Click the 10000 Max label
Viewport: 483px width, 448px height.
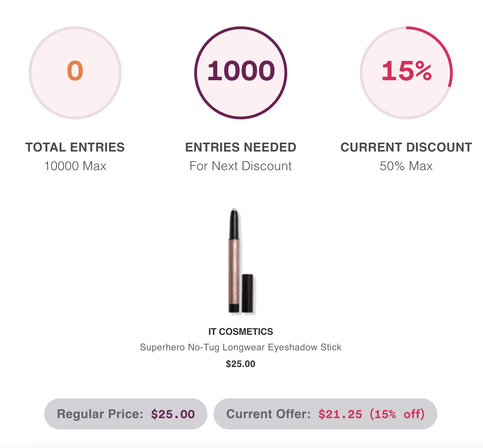[75, 166]
